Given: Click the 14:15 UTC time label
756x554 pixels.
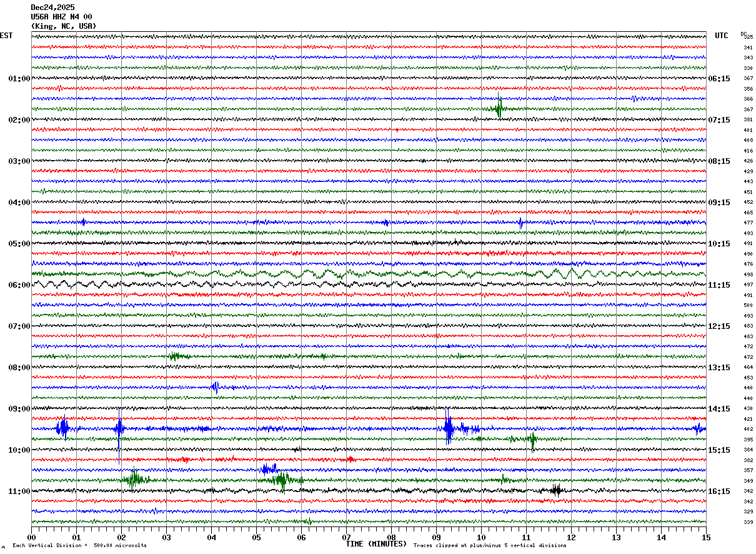Looking at the screenshot, I should (x=719, y=409).
